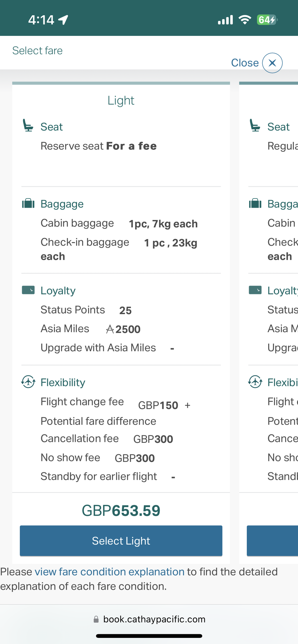Click the padlock icon near the site address
298x644 pixels.
point(96,619)
